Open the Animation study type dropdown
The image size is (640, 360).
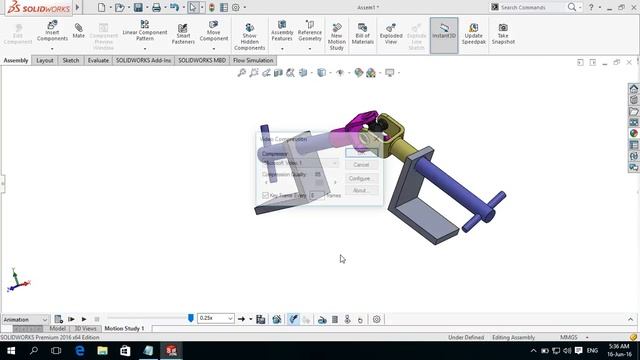click(25, 319)
